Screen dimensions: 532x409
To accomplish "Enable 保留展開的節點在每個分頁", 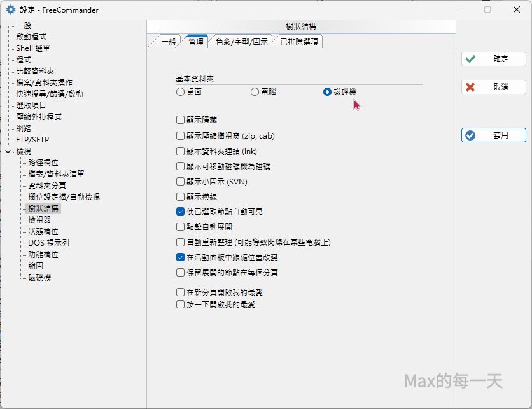I will coord(181,273).
